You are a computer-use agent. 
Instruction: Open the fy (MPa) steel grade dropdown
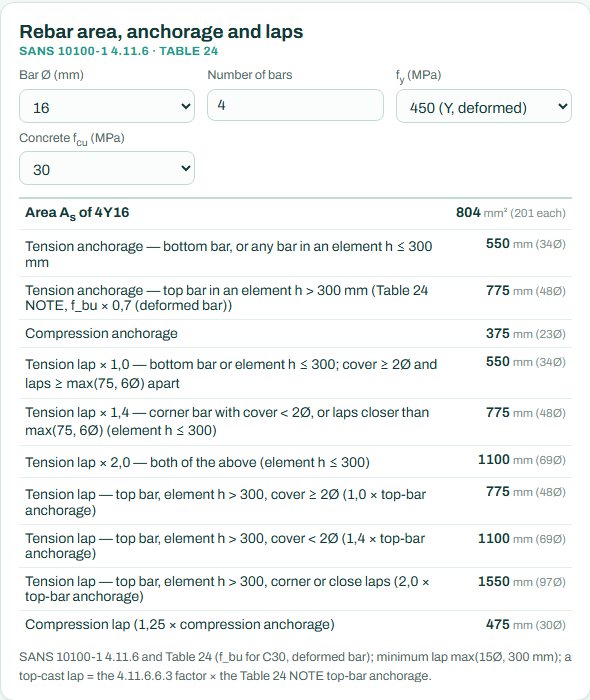[484, 106]
